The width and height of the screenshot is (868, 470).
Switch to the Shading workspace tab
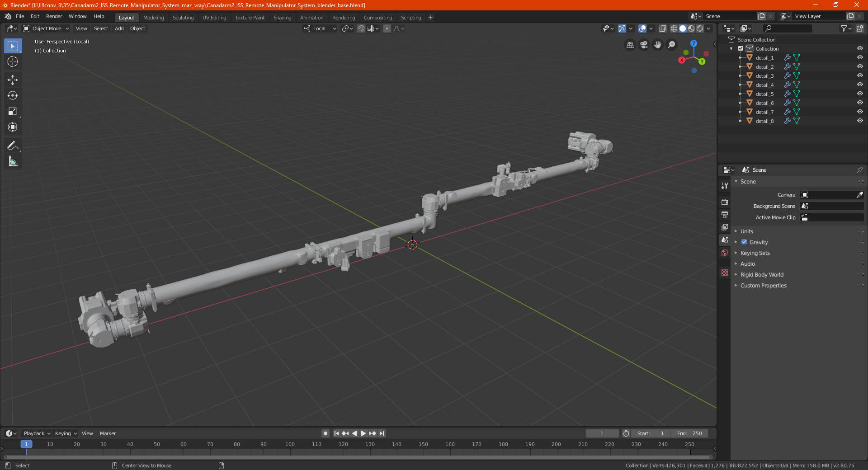(x=282, y=18)
